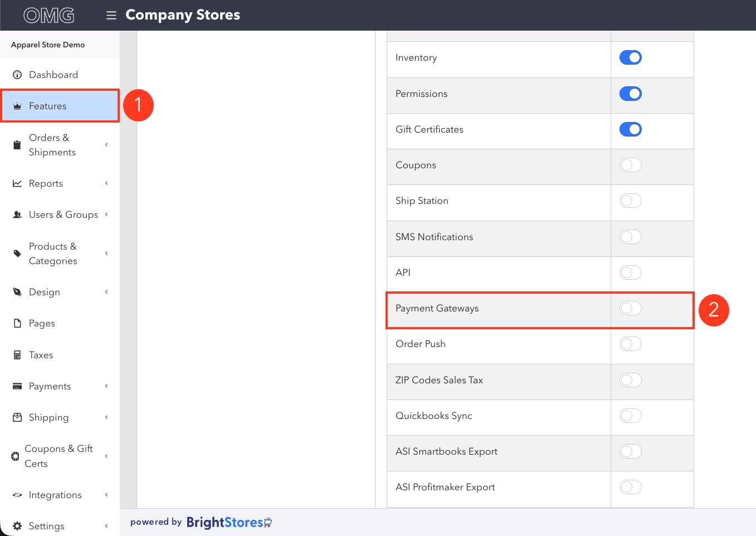Screen dimensions: 756x536
Task: Click the Apparel Store Demo store name
Action: [48, 45]
